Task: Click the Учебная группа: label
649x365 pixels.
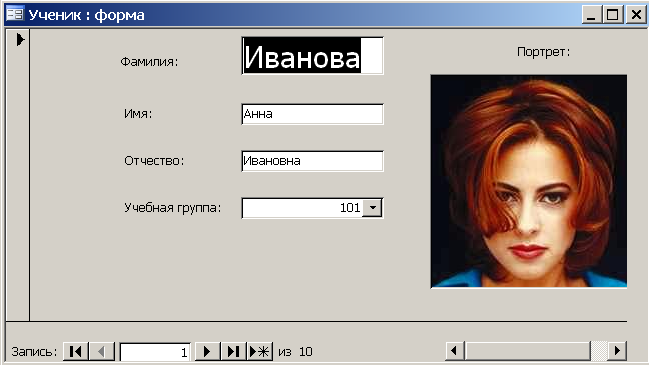Action: (x=173, y=208)
